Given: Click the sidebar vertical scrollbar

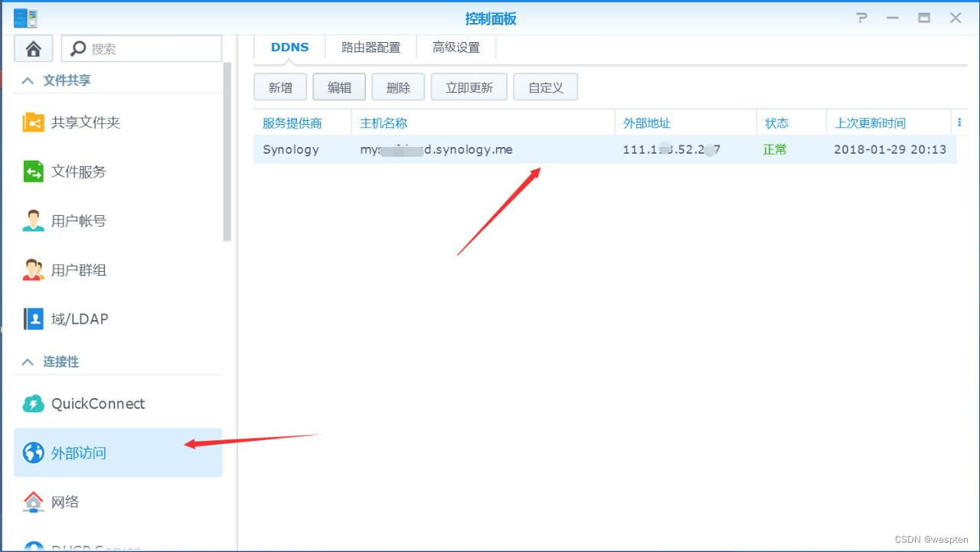Looking at the screenshot, I should pos(227,152).
